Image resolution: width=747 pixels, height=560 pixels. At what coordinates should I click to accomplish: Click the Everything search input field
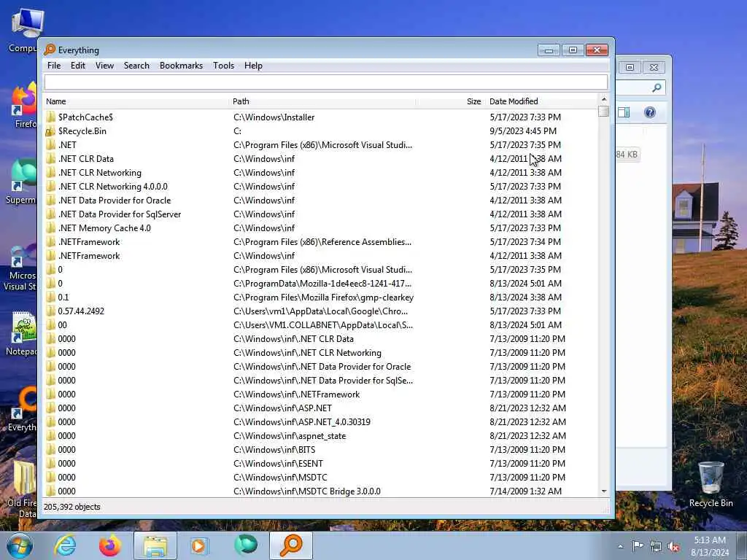point(326,82)
